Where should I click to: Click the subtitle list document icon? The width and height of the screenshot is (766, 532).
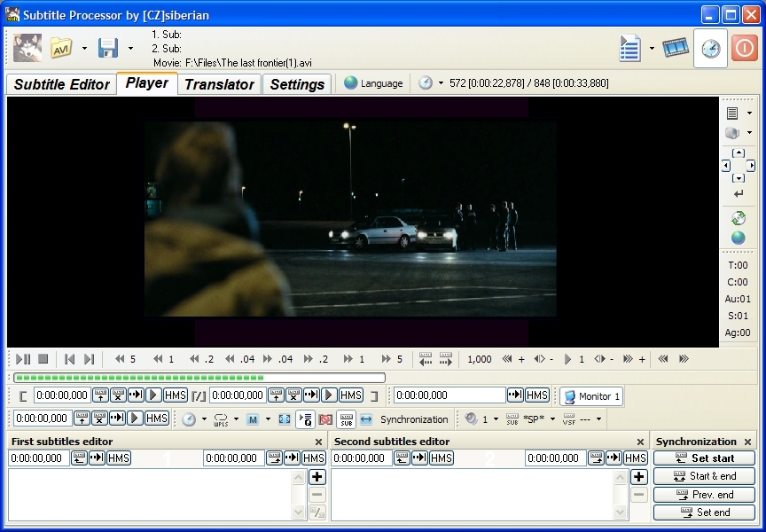click(x=630, y=48)
